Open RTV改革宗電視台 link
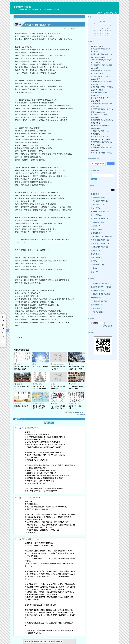Screen dimensions: 129x644 [97, 312]
